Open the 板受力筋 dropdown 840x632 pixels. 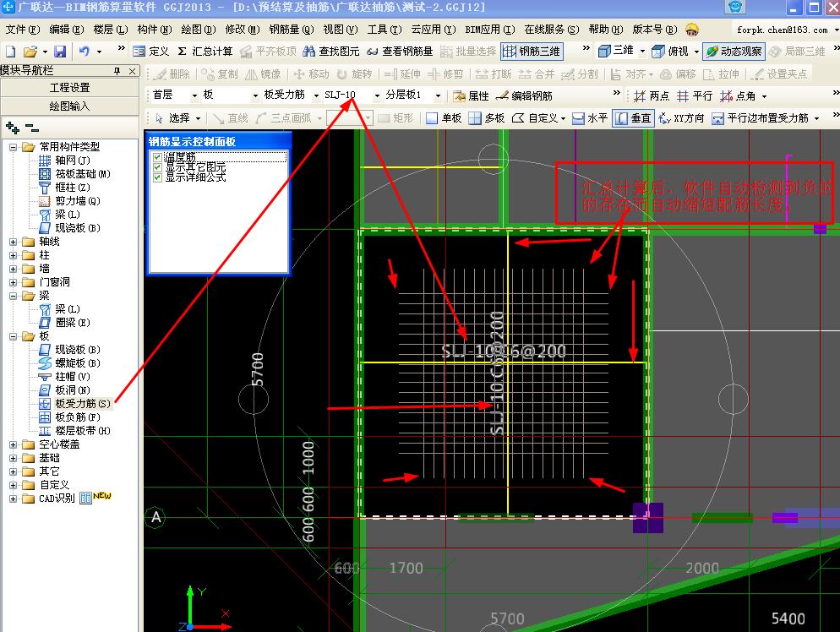316,95
